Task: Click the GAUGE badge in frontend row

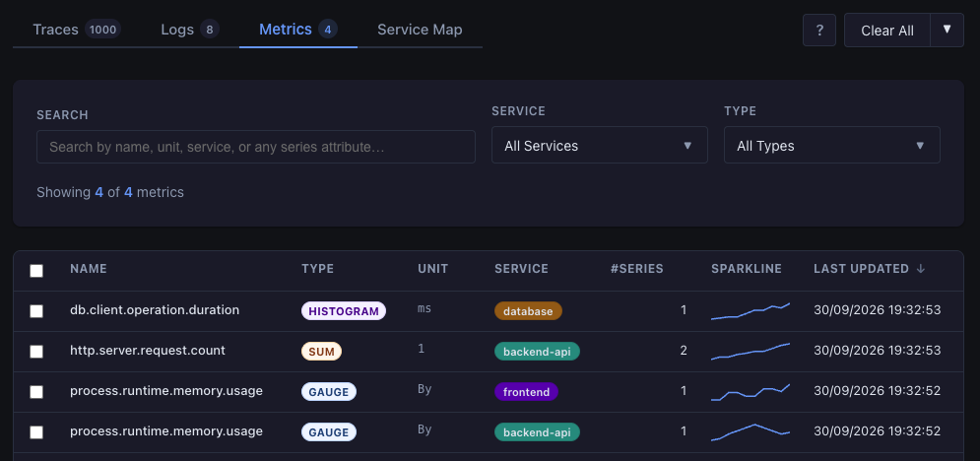Action: coord(329,392)
